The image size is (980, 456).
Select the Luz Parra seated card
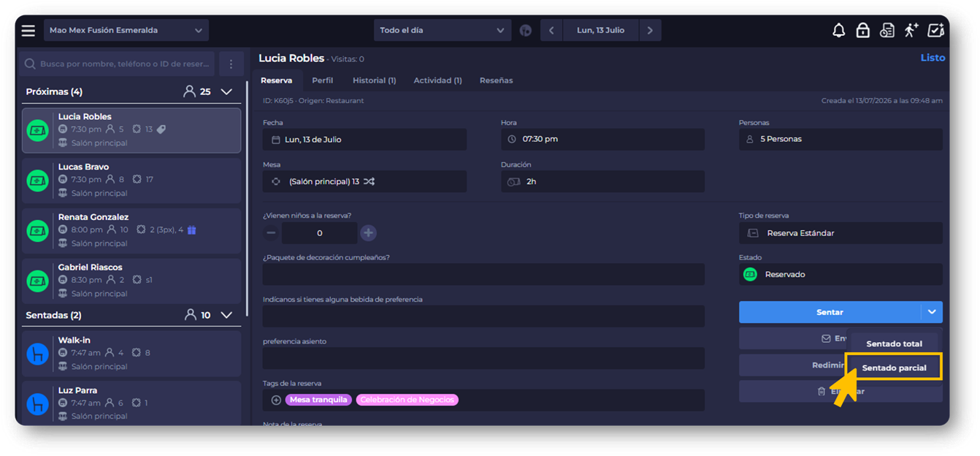(x=131, y=403)
